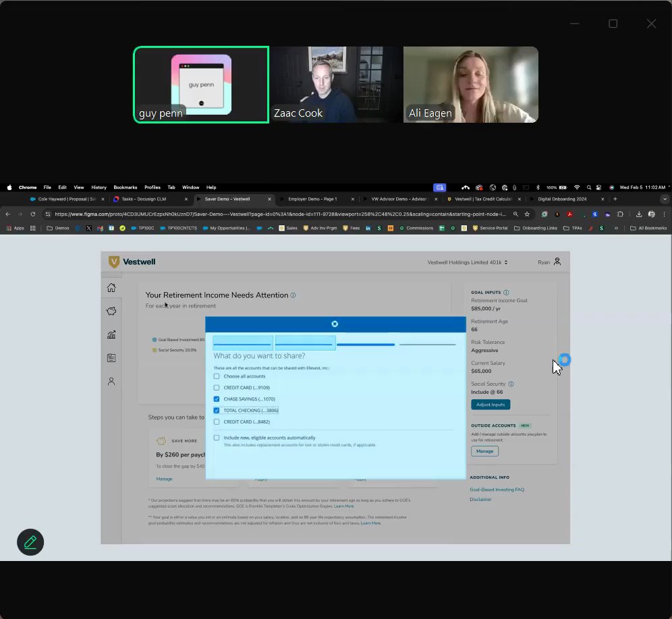672x619 pixels.
Task: Open Chrome downloads icon
Action: [x=639, y=214]
